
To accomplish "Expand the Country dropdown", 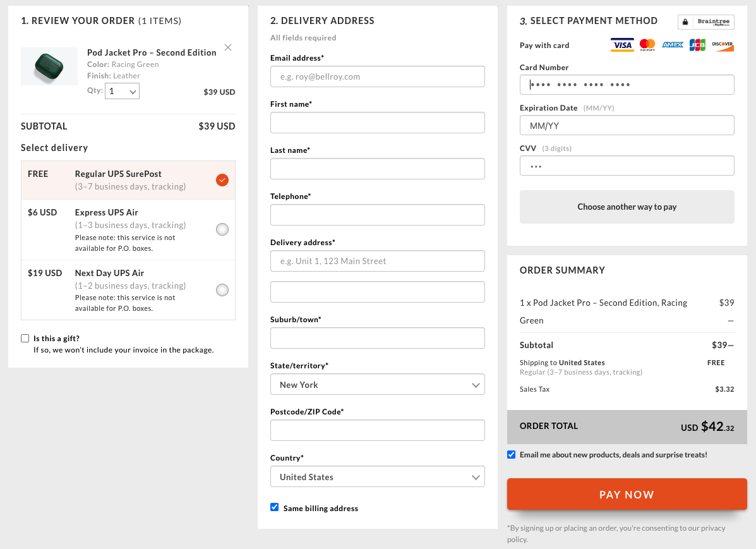I will (x=377, y=476).
